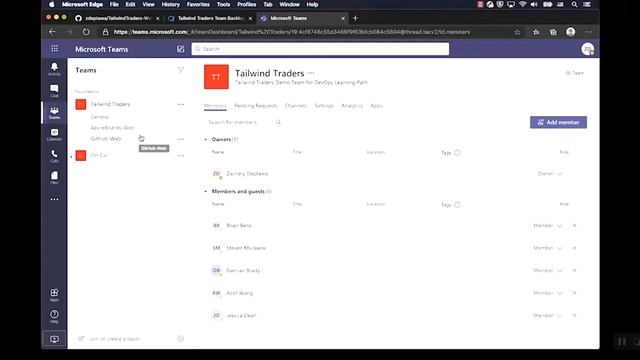
Task: Remove Brian Benz with the X icon
Action: (574, 225)
